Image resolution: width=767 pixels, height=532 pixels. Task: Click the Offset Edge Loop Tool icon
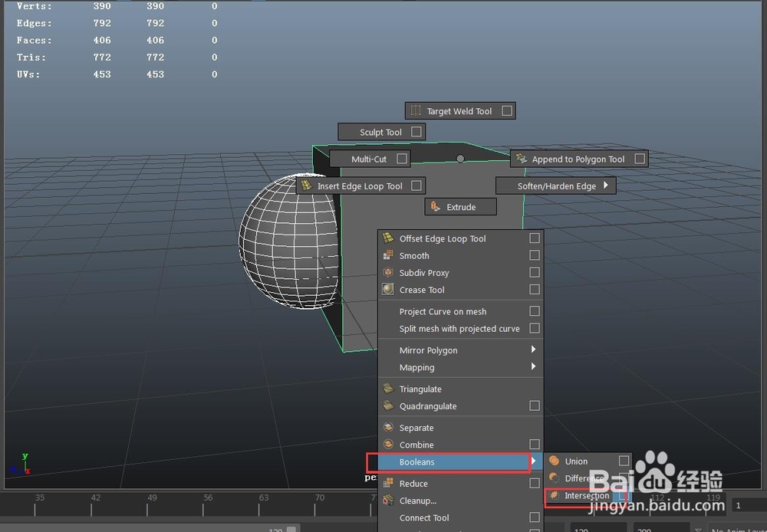pyautogui.click(x=388, y=238)
